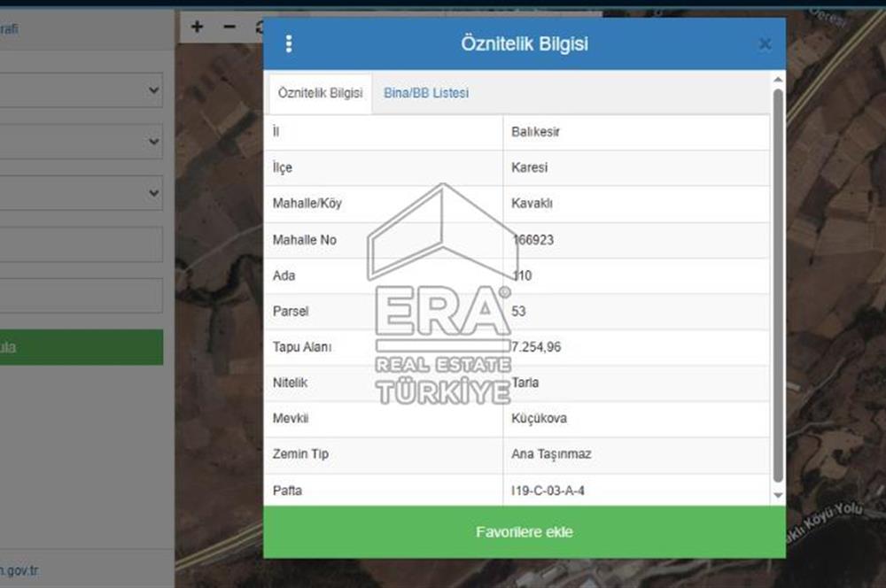The image size is (886, 588).
Task: Expand the second dropdown in left panel
Action: tap(82, 141)
